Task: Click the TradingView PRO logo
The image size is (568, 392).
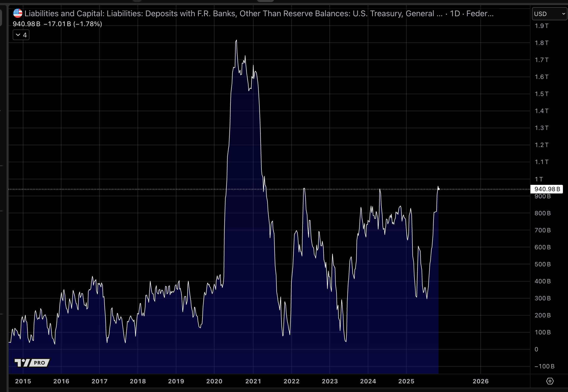Action: tap(32, 363)
